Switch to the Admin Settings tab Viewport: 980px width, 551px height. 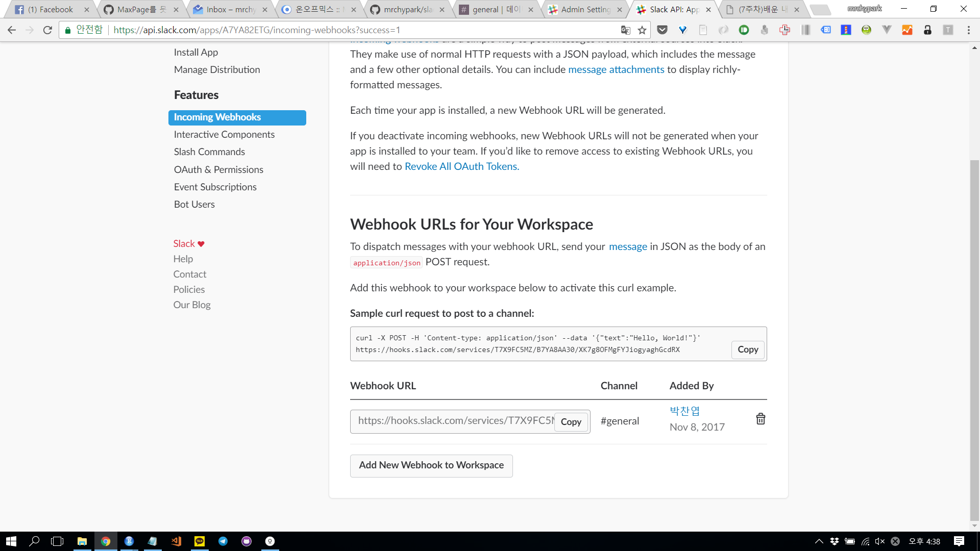pos(585,9)
